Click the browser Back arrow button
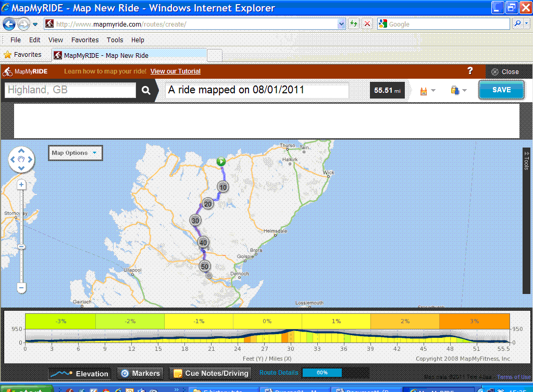This screenshot has height=392, width=533. (9, 24)
